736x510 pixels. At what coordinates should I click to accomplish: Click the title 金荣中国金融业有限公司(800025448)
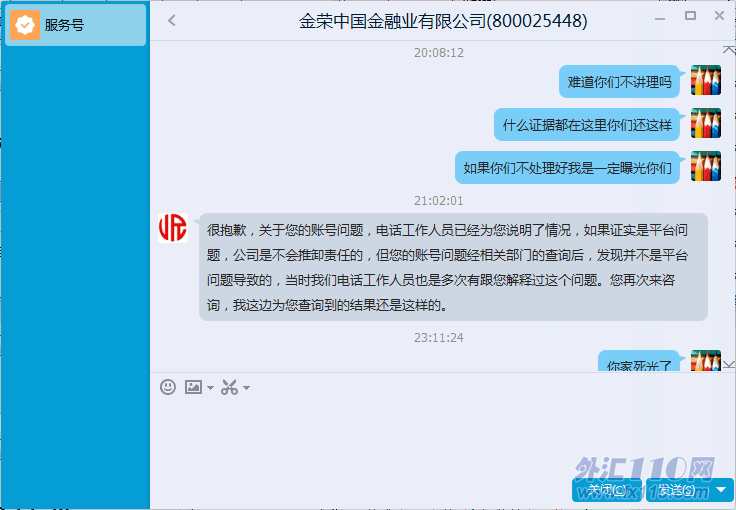[443, 21]
